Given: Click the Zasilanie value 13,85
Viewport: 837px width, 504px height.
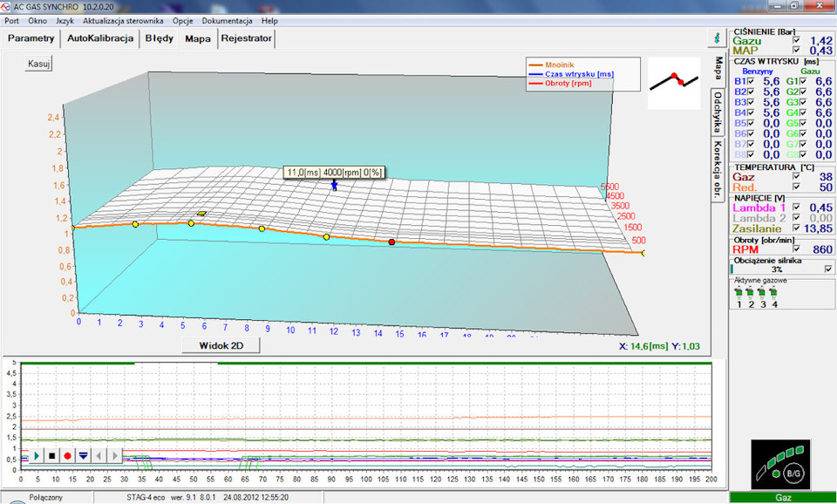Looking at the screenshot, I should [x=819, y=228].
